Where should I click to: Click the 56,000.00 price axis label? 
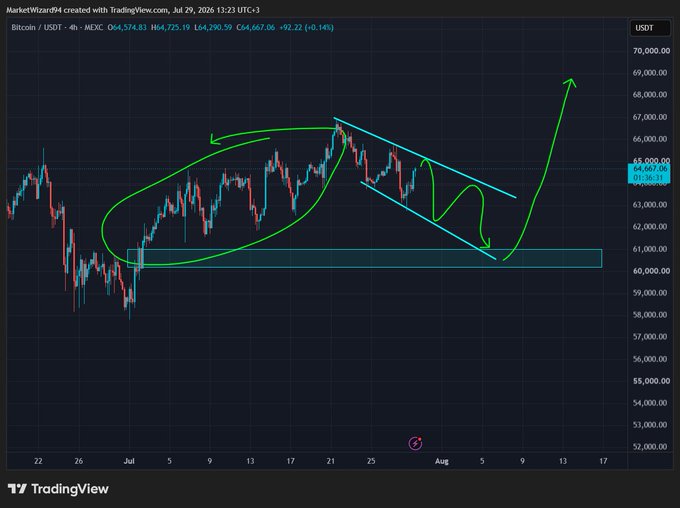tap(650, 359)
